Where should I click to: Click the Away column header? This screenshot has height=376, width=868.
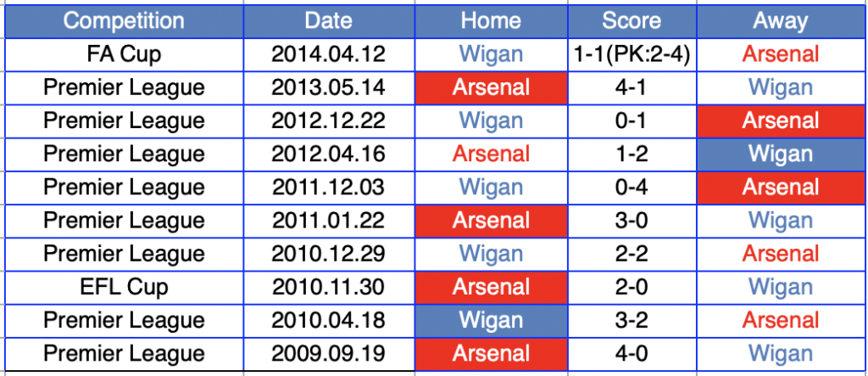[x=780, y=21]
